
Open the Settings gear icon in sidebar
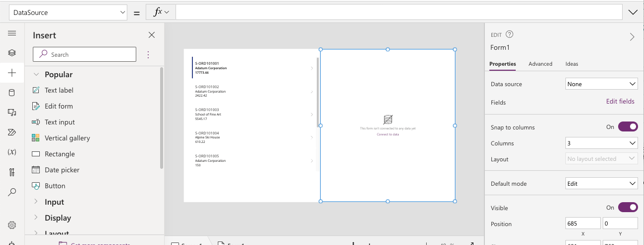click(12, 225)
